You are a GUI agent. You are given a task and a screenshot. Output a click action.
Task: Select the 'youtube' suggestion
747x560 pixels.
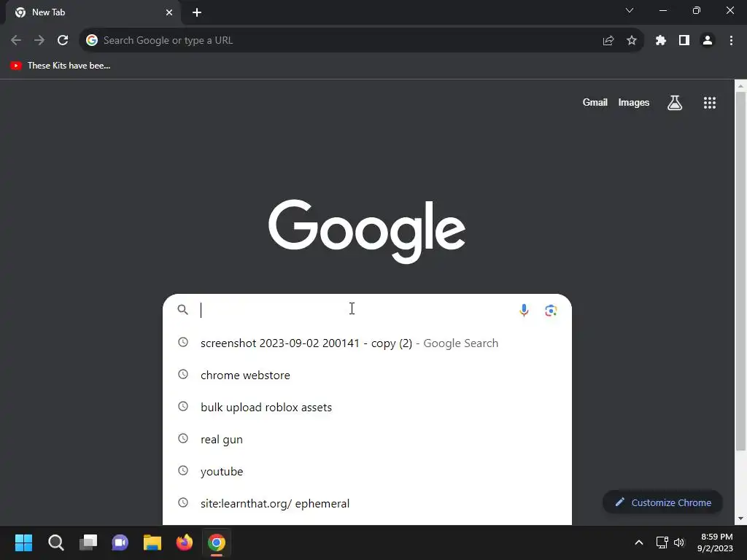click(367, 471)
